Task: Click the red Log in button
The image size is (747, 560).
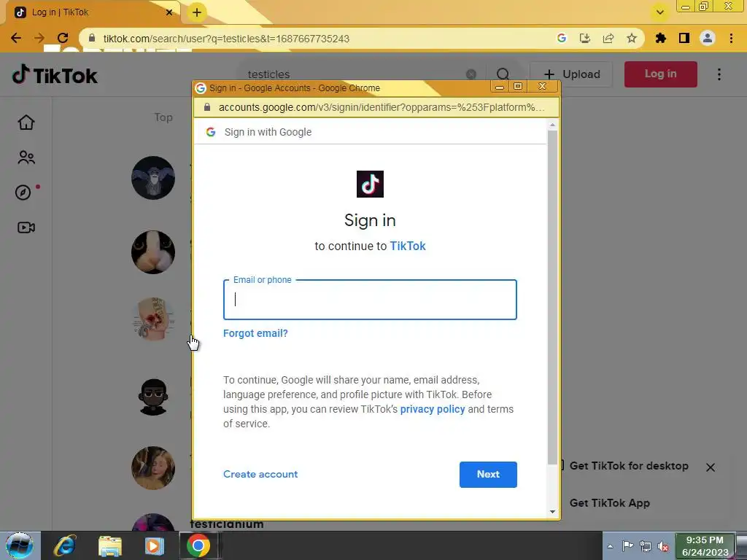Action: pos(660,74)
